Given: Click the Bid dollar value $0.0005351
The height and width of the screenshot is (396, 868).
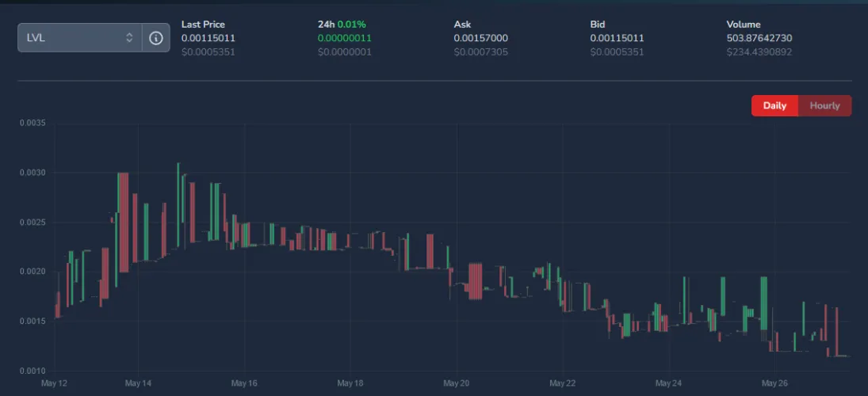Looking at the screenshot, I should point(617,52).
